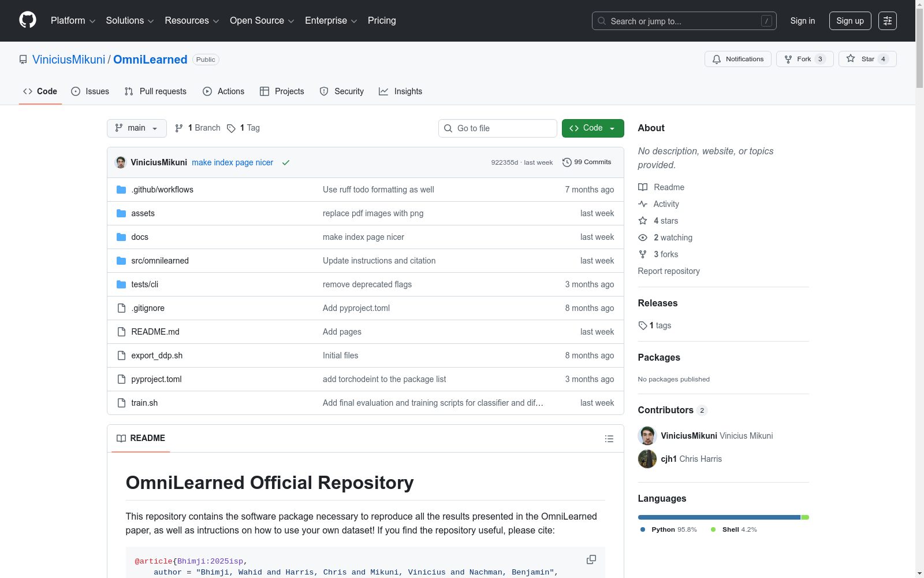Switch to the Insights tab
The width and height of the screenshot is (924, 578).
point(401,91)
